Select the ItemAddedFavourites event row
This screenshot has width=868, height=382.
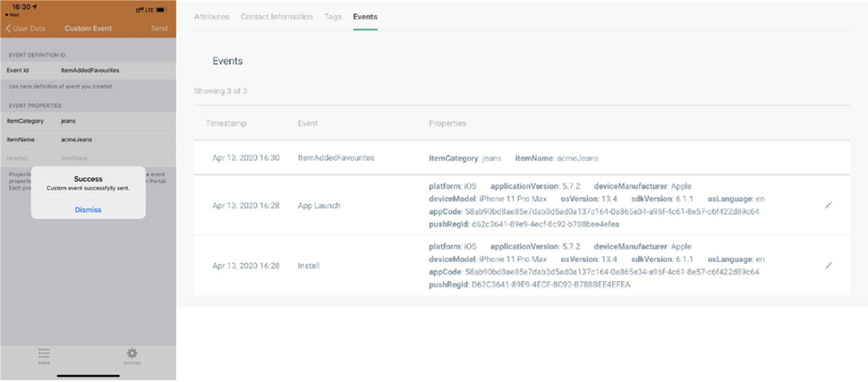pos(336,158)
